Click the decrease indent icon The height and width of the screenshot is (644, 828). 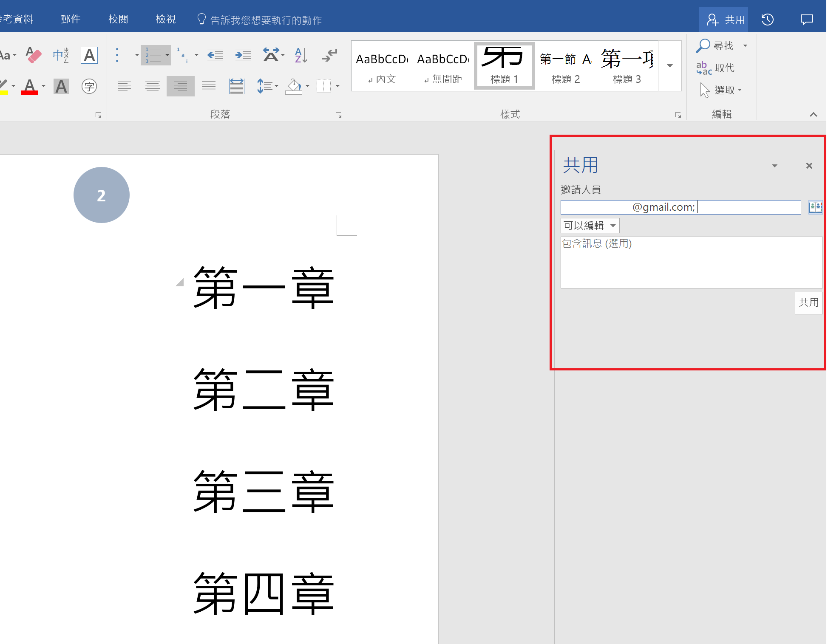click(215, 55)
